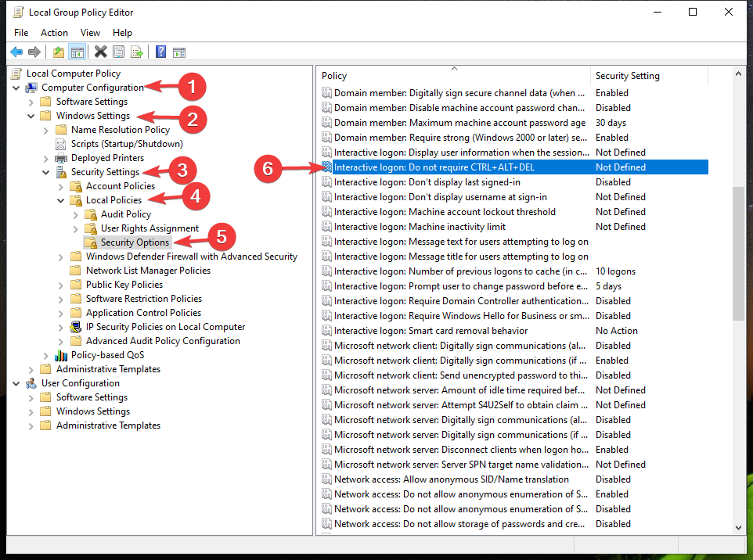Click icon of 'Smart card removal behavior' policy
753x560 pixels.
click(x=326, y=331)
